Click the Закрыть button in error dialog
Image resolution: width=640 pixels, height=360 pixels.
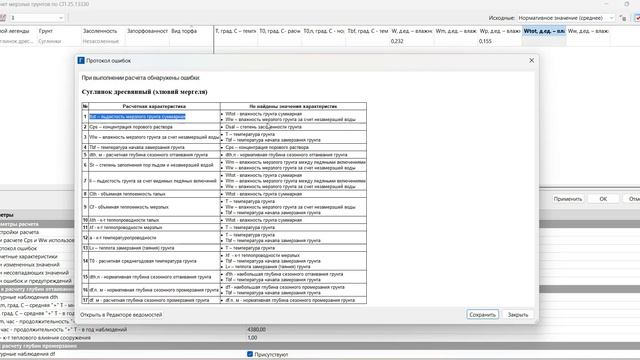pyautogui.click(x=518, y=315)
